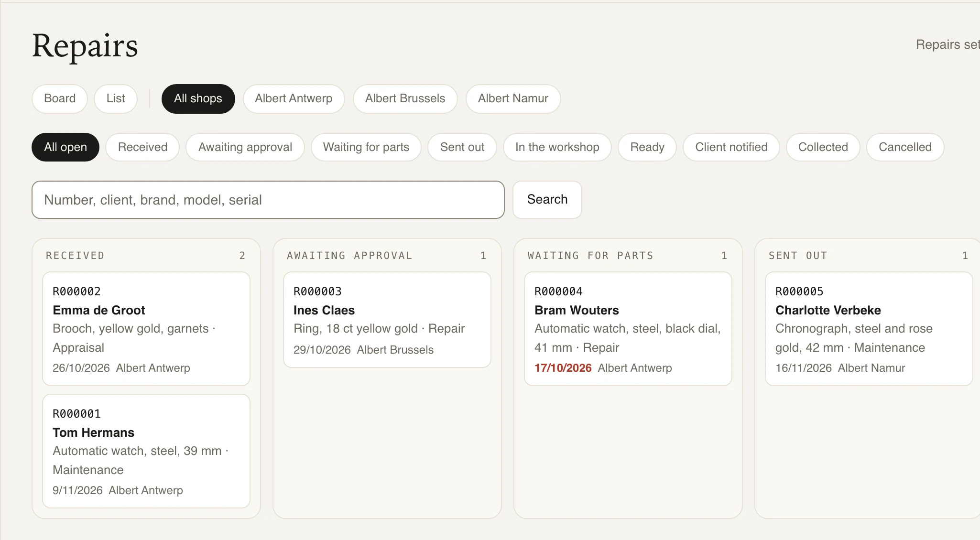Open repair card R000002 Emma de Groot

(146, 329)
